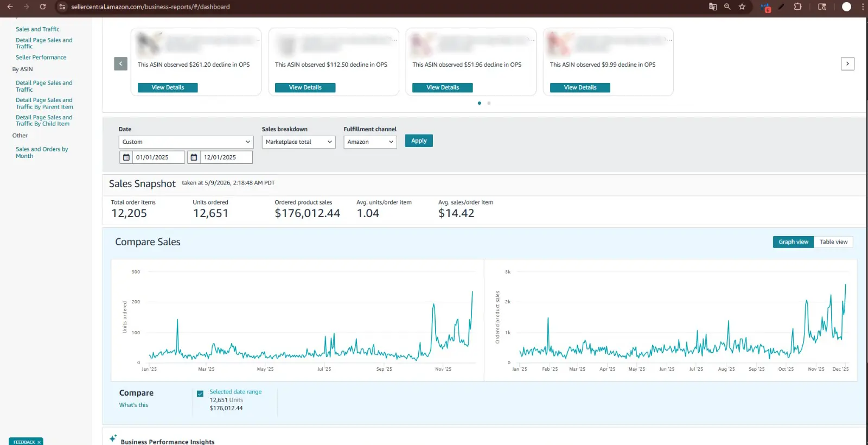Go forward in browser history
This screenshot has height=445, width=868.
tap(26, 7)
